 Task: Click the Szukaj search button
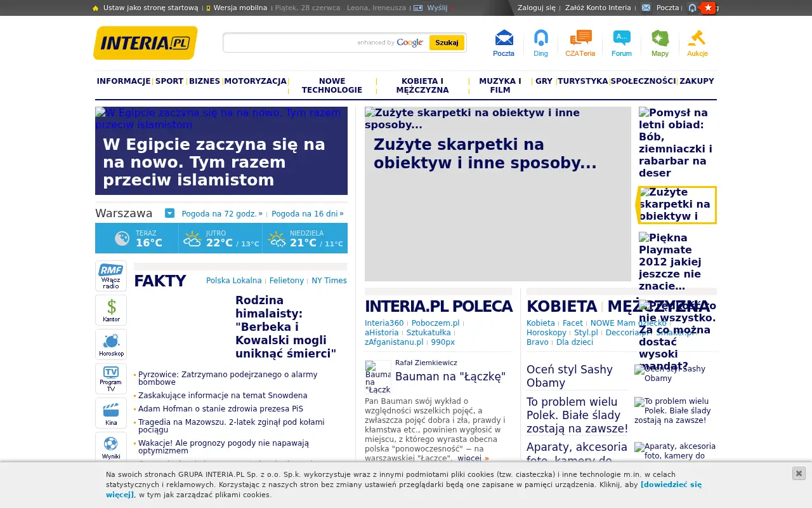[x=447, y=43]
